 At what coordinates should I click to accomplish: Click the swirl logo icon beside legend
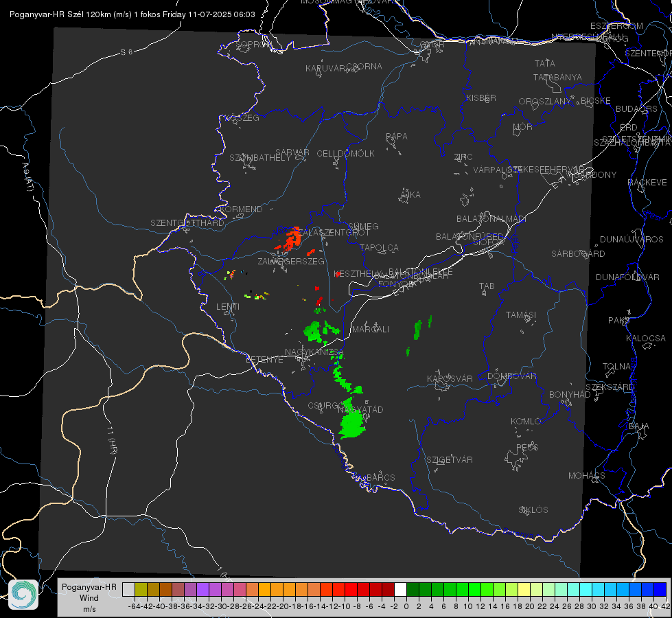pos(23,595)
